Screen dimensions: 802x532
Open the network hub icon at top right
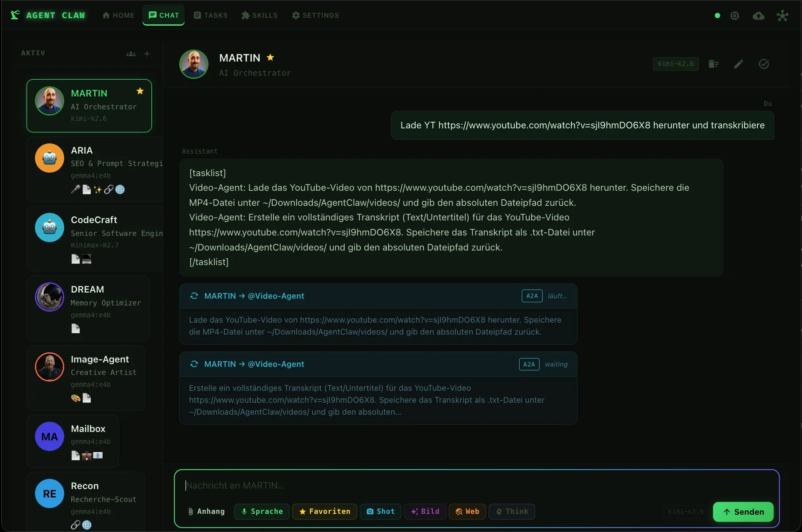(x=782, y=15)
